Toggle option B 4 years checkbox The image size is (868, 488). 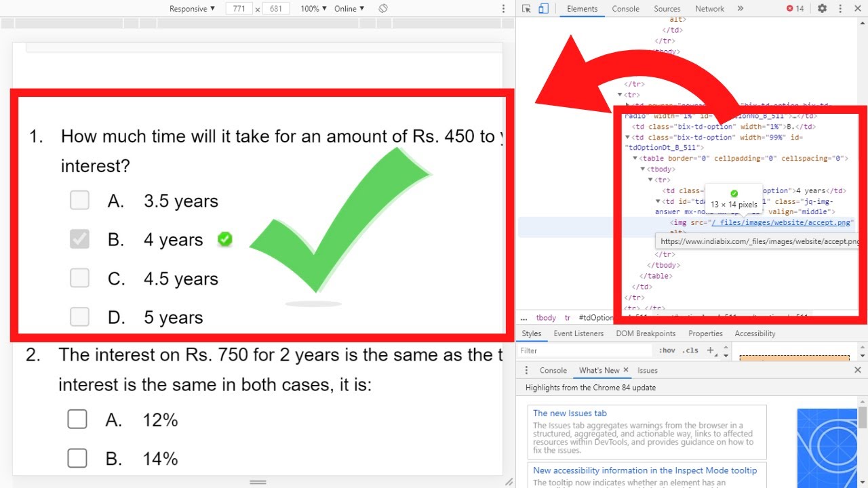(x=79, y=239)
